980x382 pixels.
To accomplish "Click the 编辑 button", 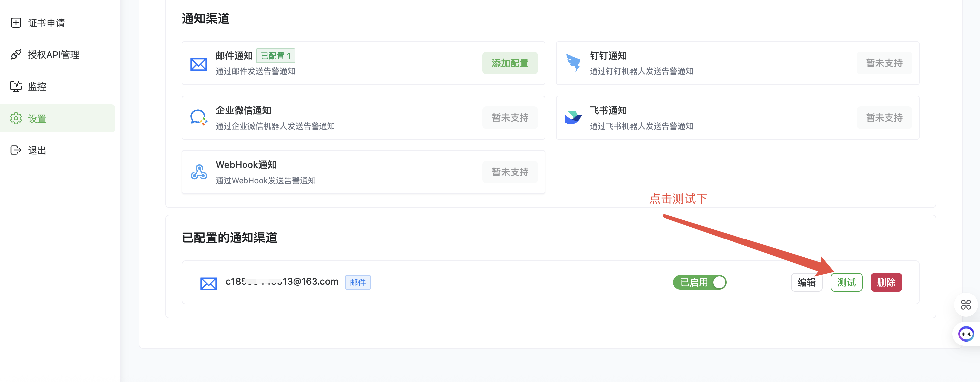I will [806, 282].
